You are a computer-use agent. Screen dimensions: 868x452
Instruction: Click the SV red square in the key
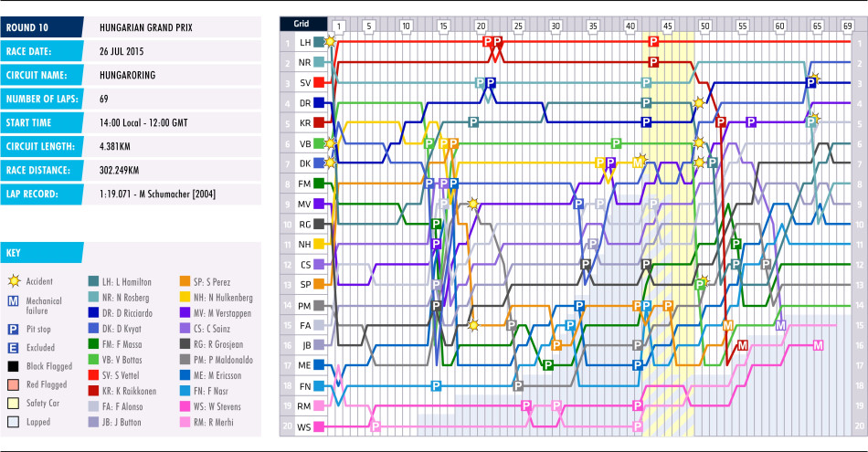click(93, 375)
